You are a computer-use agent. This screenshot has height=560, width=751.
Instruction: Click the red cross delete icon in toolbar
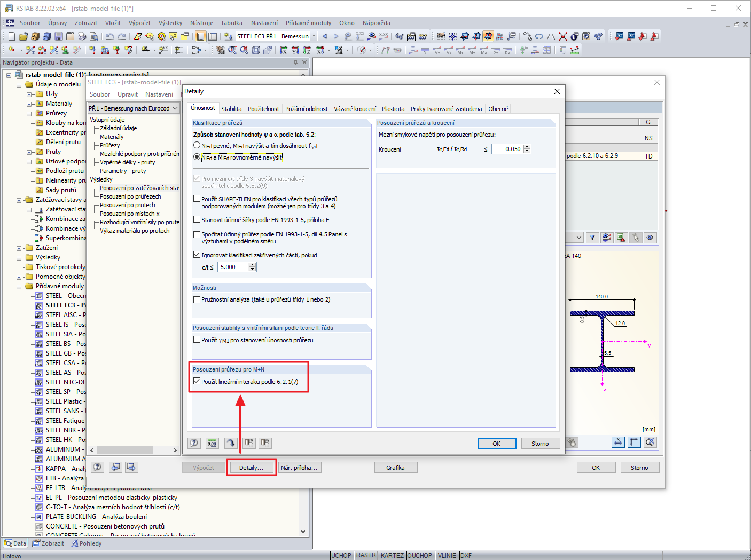562,36
